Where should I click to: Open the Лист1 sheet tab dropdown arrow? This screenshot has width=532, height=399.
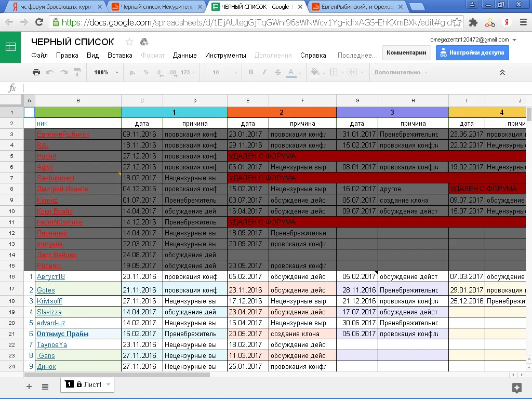(x=108, y=384)
